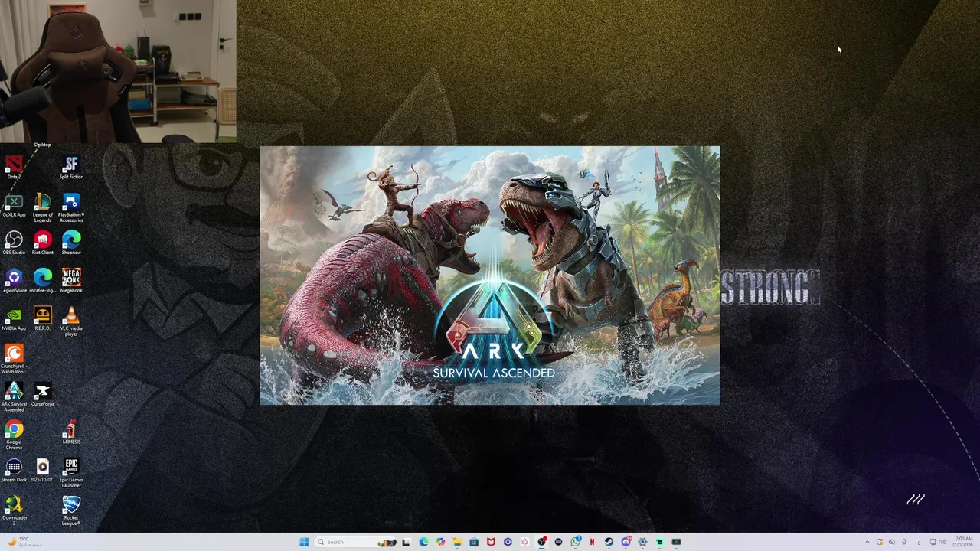Screen dimensions: 980x551
Task: Open Microsoft Edge from the taskbar
Action: 423,542
